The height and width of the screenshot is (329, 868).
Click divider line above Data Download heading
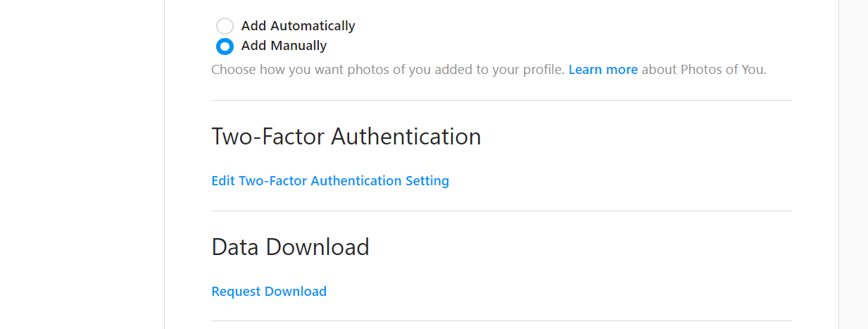point(501,211)
